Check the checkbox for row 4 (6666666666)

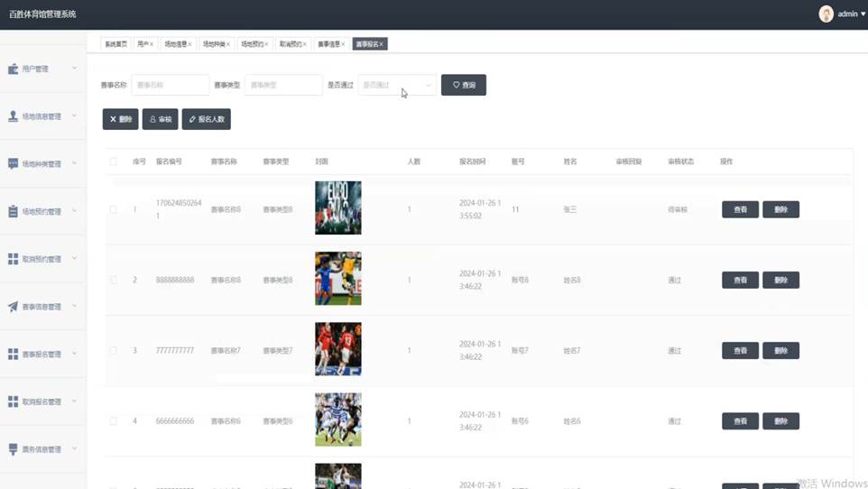(113, 421)
